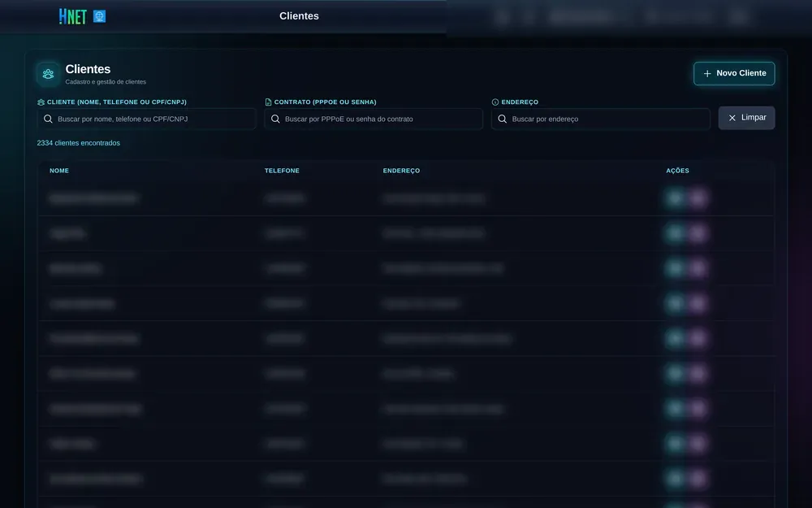Screen dimensions: 812x508
Task: Click the document icon beside the CONTRATO label
Action: 268,102
